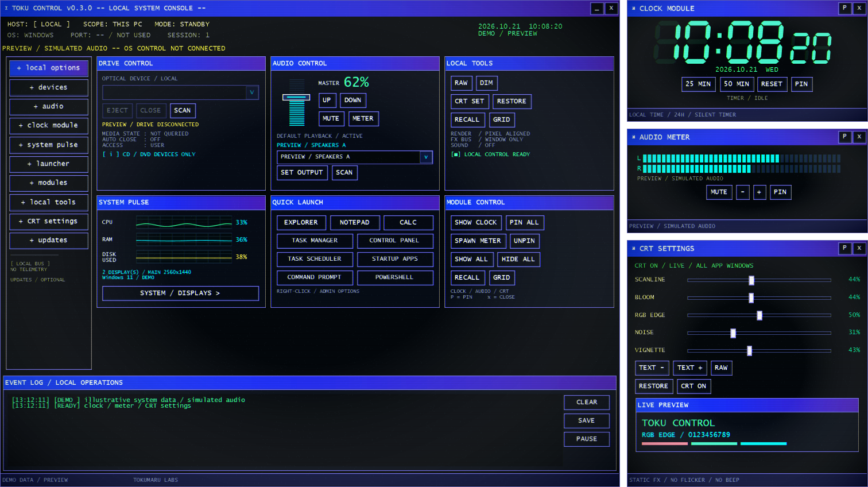Click the plus button in Audio Meter

(x=759, y=192)
